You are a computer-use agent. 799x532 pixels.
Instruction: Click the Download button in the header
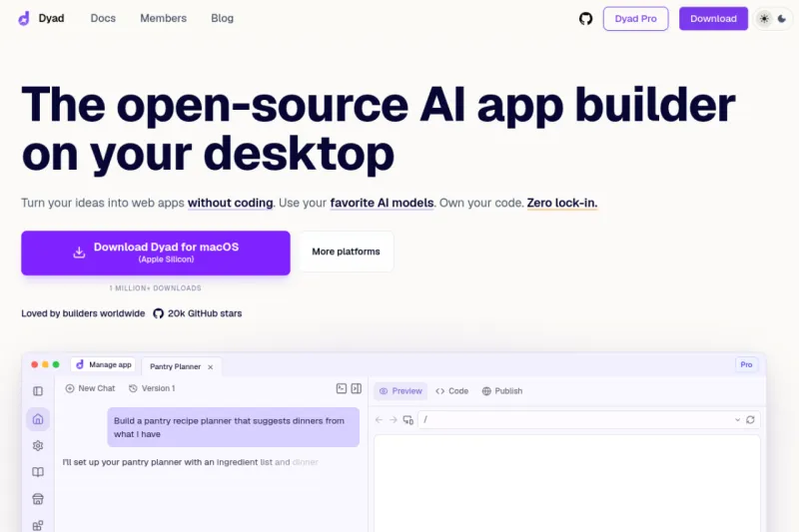tap(713, 19)
